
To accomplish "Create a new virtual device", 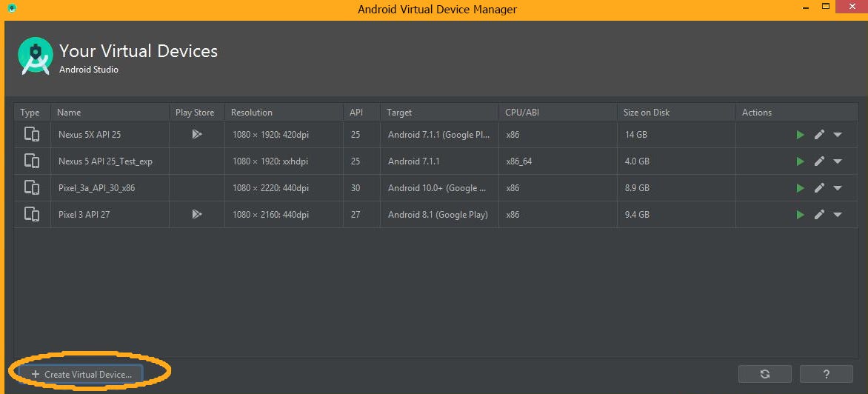I will tap(81, 374).
